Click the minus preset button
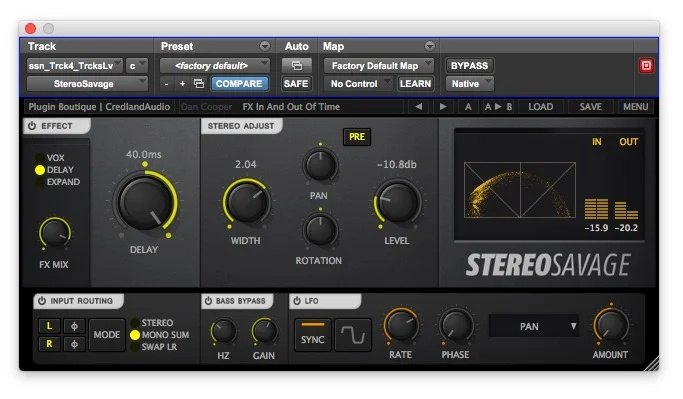683x399 pixels. (x=166, y=84)
